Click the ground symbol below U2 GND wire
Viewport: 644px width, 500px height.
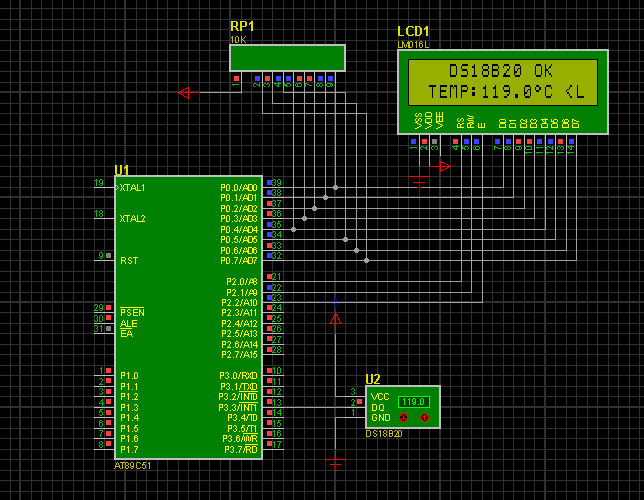336,460
